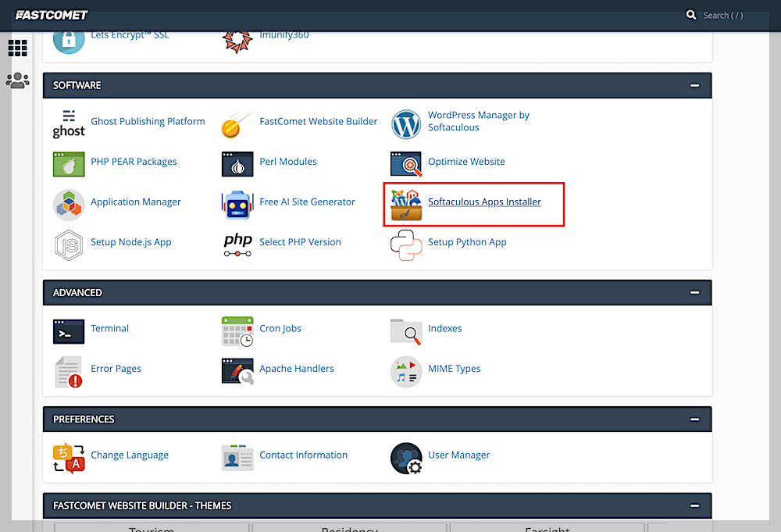Open FastComet Website Builder link
The image size is (781, 532).
click(x=319, y=122)
